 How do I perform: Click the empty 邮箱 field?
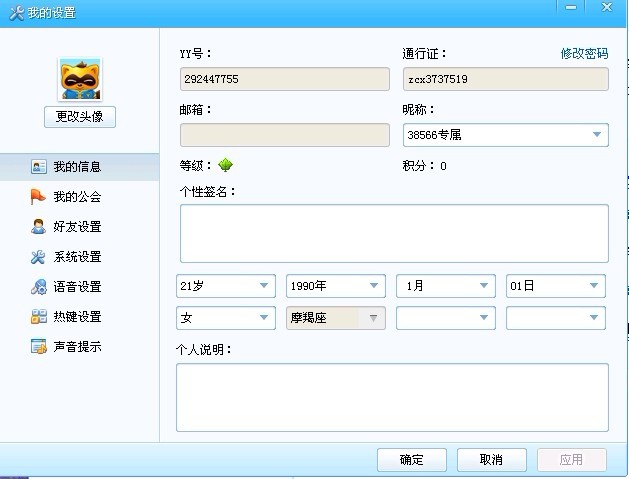tap(285, 135)
